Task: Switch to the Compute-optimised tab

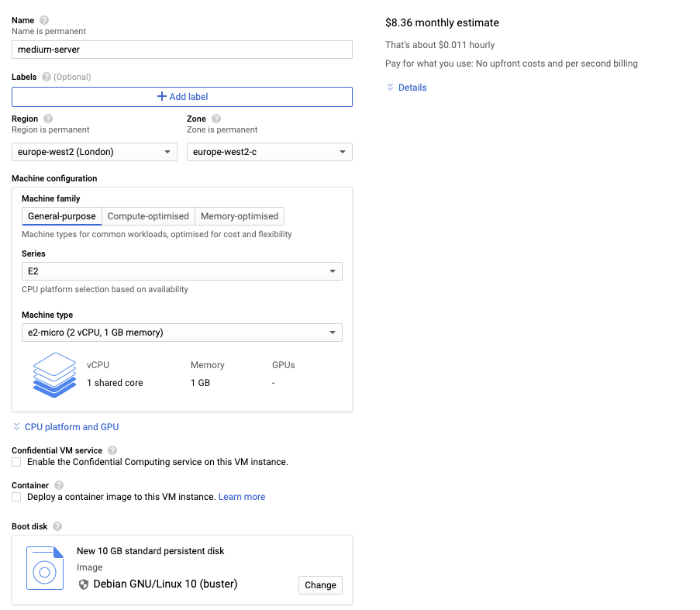Action: pyautogui.click(x=148, y=216)
